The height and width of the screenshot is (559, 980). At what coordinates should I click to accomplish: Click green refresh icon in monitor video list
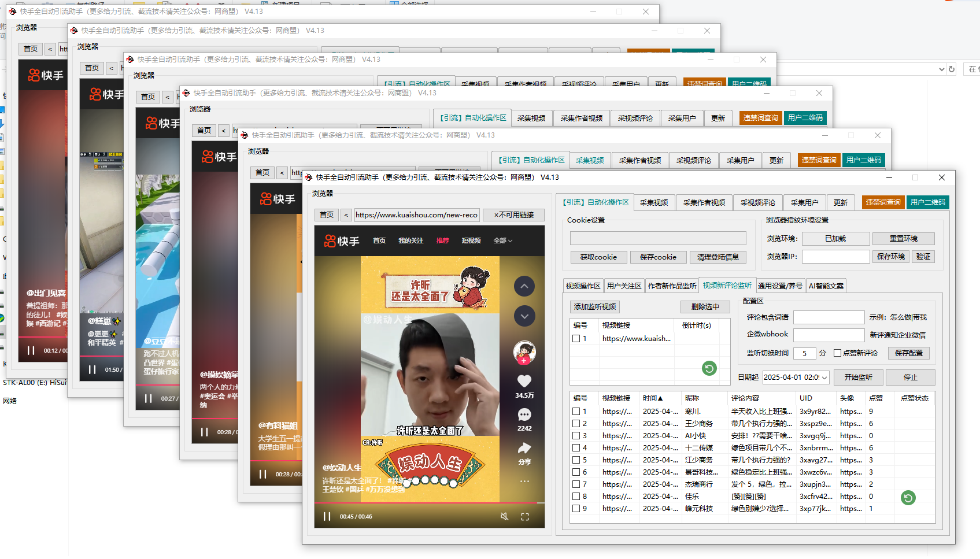pos(709,368)
